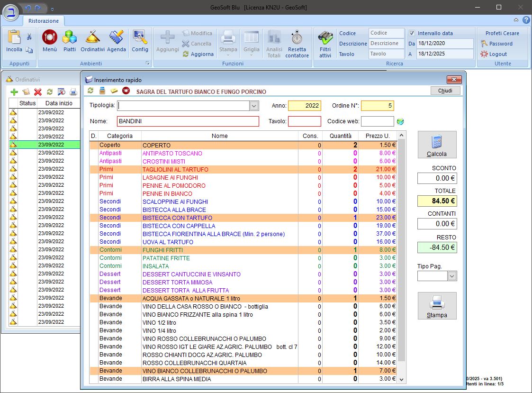Screen dimensions: 532x393
Task: Click the Tavolo input field in dialog
Action: (x=304, y=121)
